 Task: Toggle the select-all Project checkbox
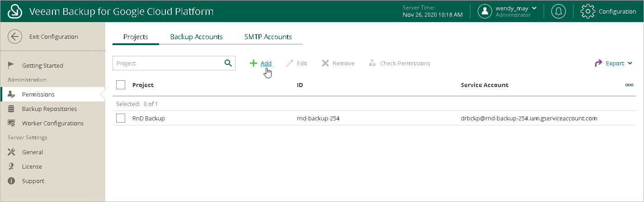(x=121, y=85)
